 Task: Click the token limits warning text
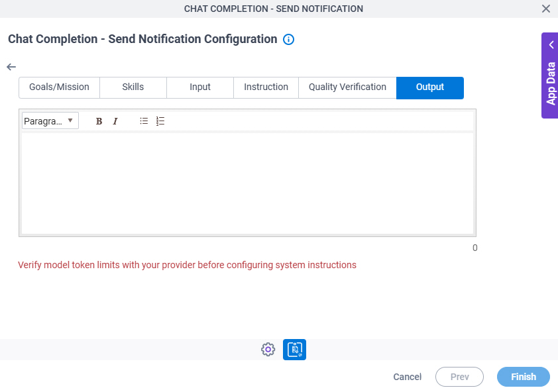(187, 265)
